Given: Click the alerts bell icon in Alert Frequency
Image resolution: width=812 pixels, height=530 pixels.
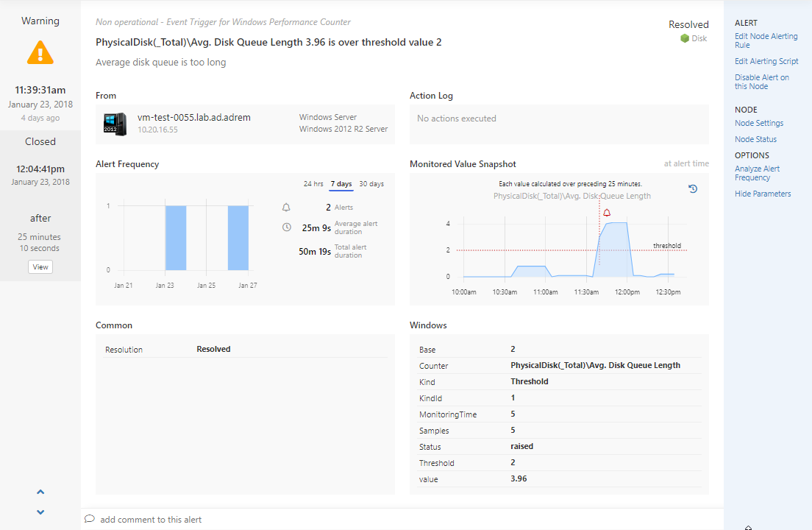Looking at the screenshot, I should coord(286,208).
